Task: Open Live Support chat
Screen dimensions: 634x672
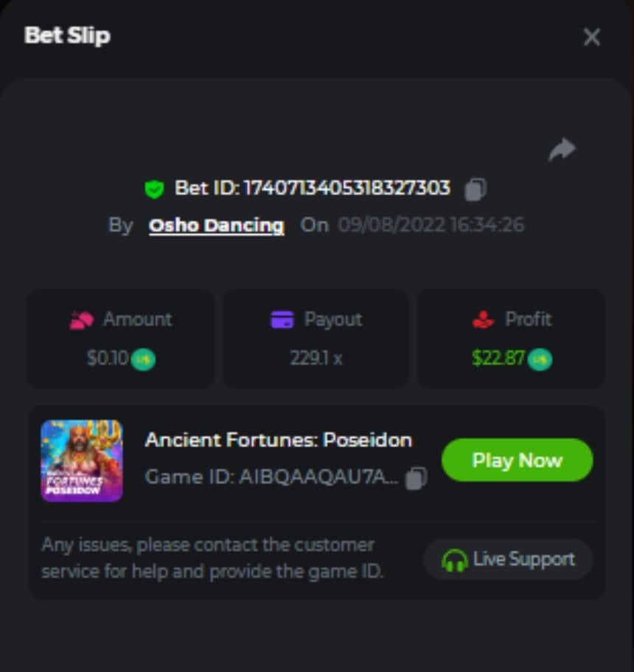Action: point(508,560)
